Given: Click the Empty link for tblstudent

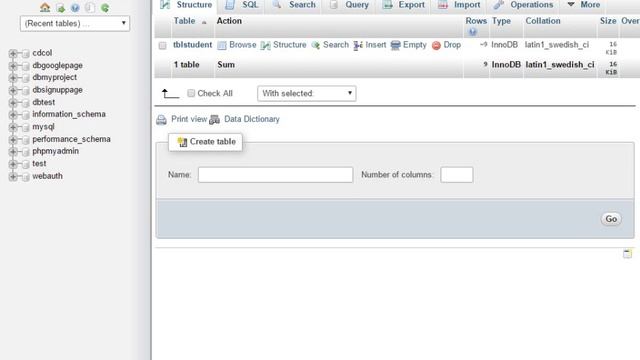Looking at the screenshot, I should point(415,45).
